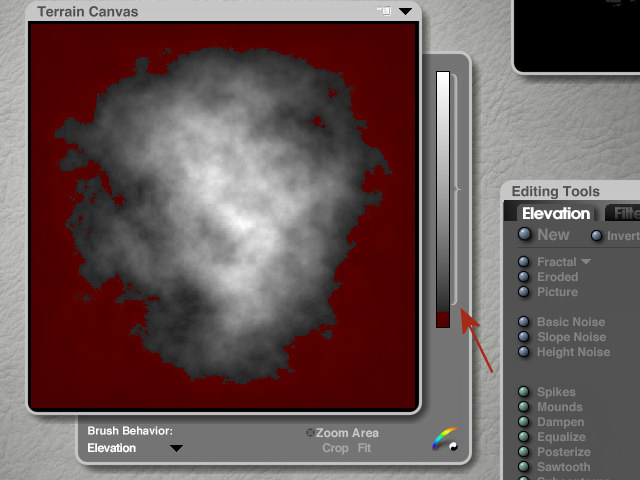Click the Eroded blue button

tap(524, 276)
